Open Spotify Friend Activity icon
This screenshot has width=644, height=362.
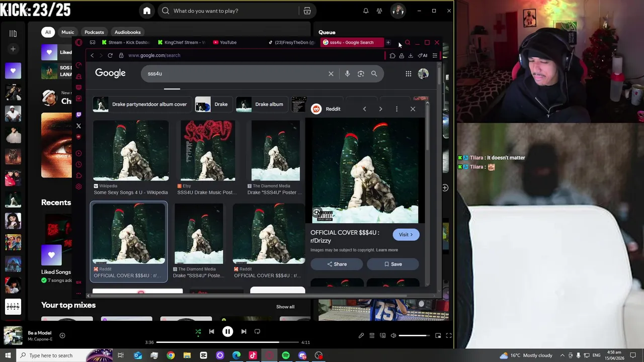[x=379, y=11]
